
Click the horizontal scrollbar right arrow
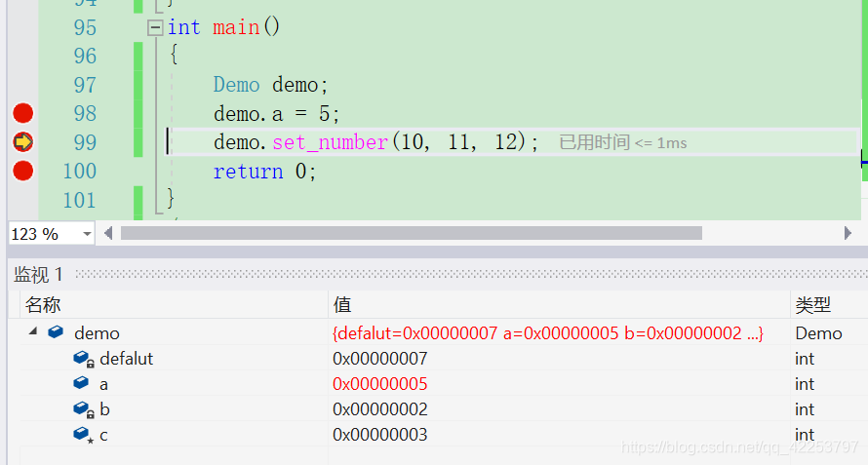click(847, 234)
